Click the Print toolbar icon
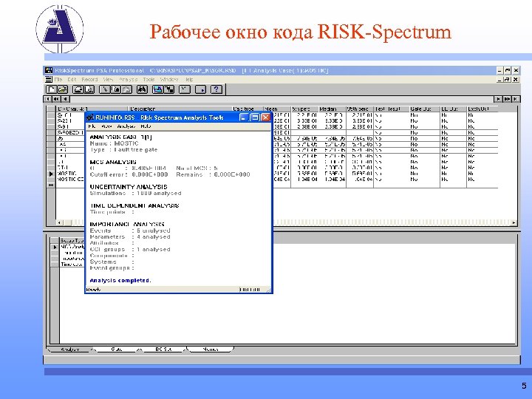 coord(78,89)
